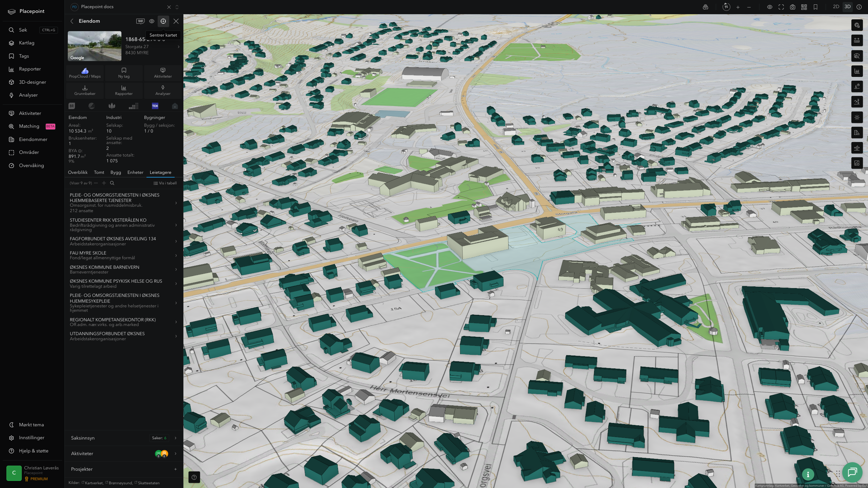Expand UTDANNINGSFORBUNDET ØKSNES tenant row
The image size is (868, 488).
click(124, 336)
